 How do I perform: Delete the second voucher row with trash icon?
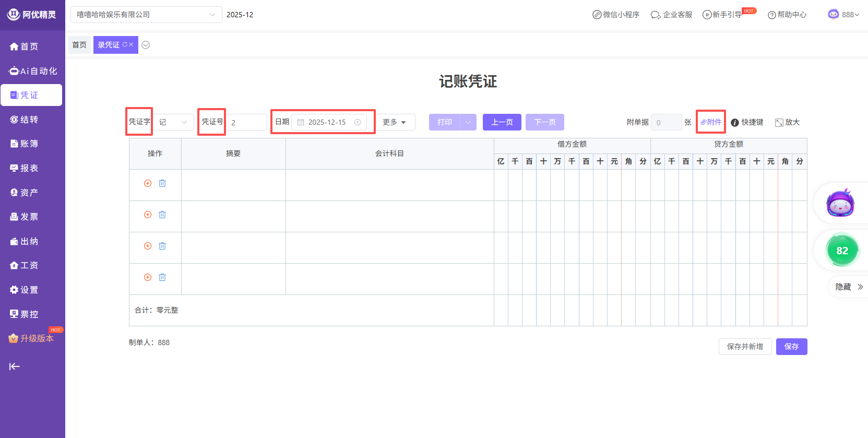pyautogui.click(x=162, y=215)
